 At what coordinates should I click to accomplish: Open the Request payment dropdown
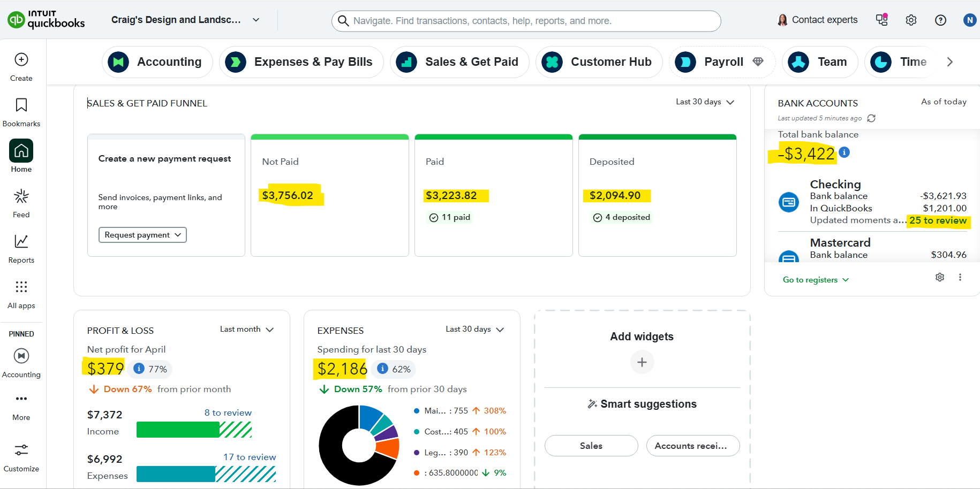point(142,235)
